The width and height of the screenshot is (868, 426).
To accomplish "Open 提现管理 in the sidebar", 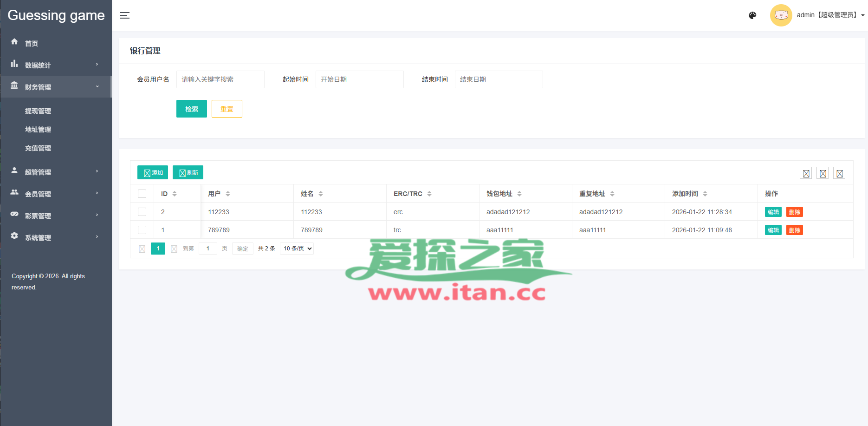I will (x=38, y=111).
